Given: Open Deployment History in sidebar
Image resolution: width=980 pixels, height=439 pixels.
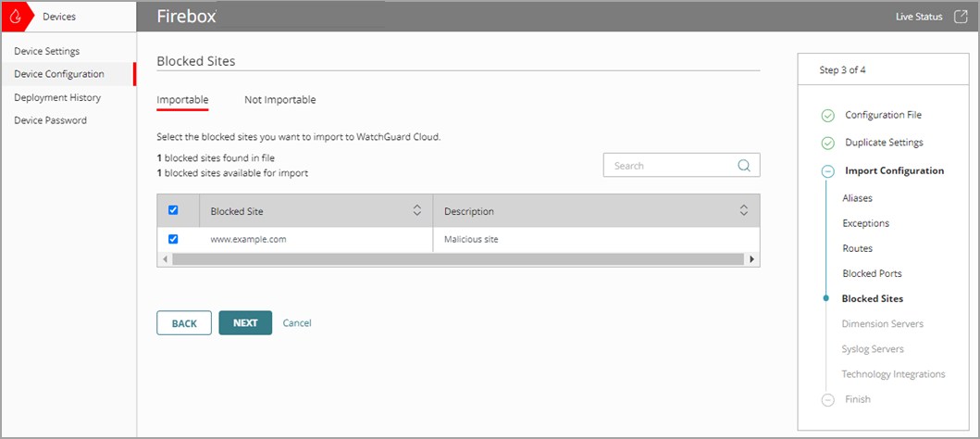Looking at the screenshot, I should pyautogui.click(x=57, y=97).
